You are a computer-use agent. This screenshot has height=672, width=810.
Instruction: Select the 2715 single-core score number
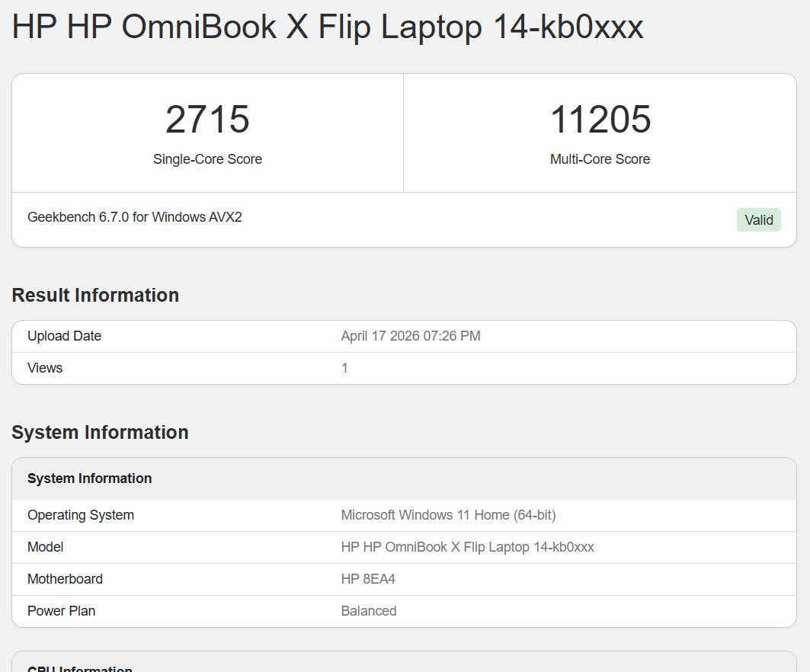pyautogui.click(x=208, y=120)
